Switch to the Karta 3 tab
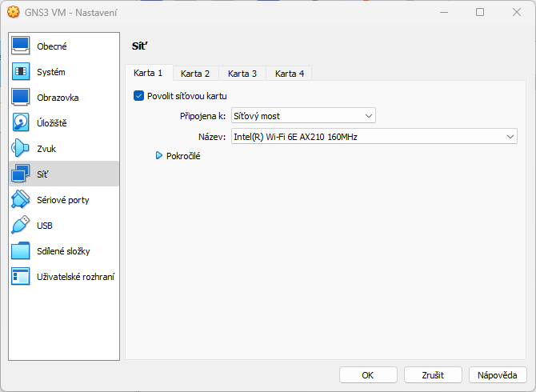The width and height of the screenshot is (536, 392). coord(242,74)
